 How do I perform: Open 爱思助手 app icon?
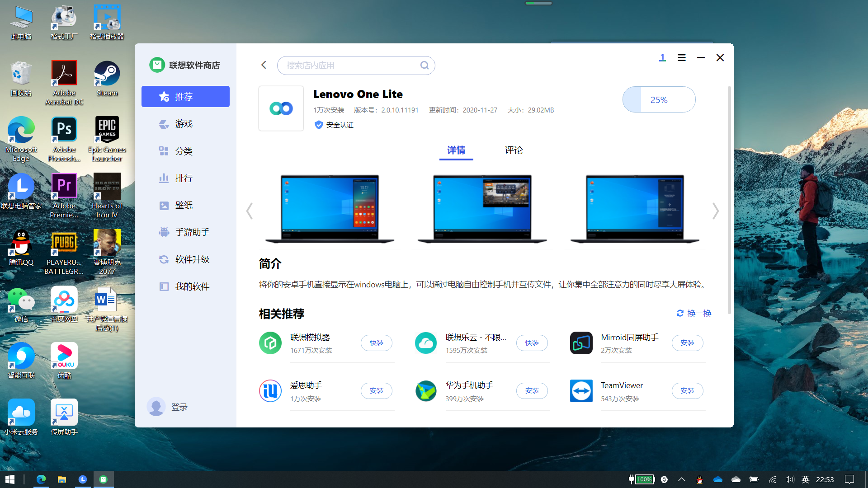click(270, 391)
